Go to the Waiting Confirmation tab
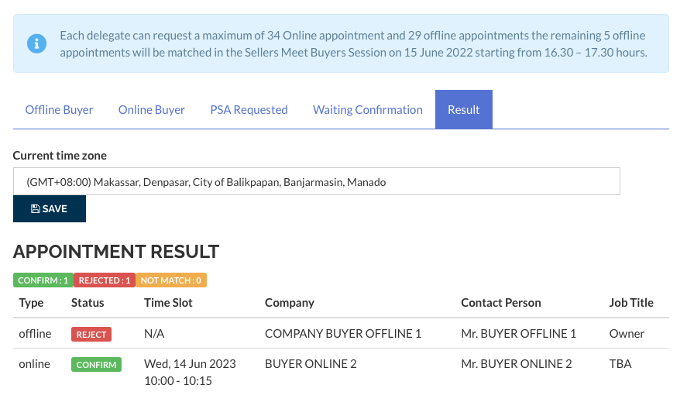Screen dimensions: 687x410 [x=367, y=110]
